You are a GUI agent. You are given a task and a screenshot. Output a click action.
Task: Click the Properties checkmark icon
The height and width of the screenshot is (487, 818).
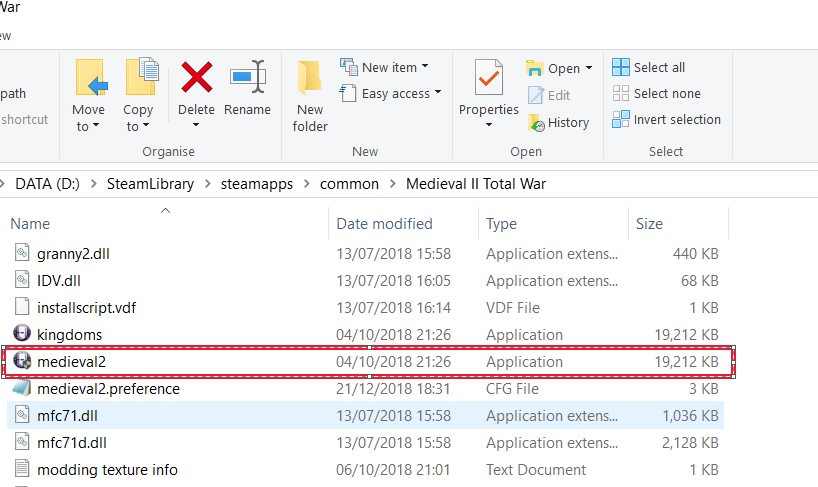pos(489,77)
